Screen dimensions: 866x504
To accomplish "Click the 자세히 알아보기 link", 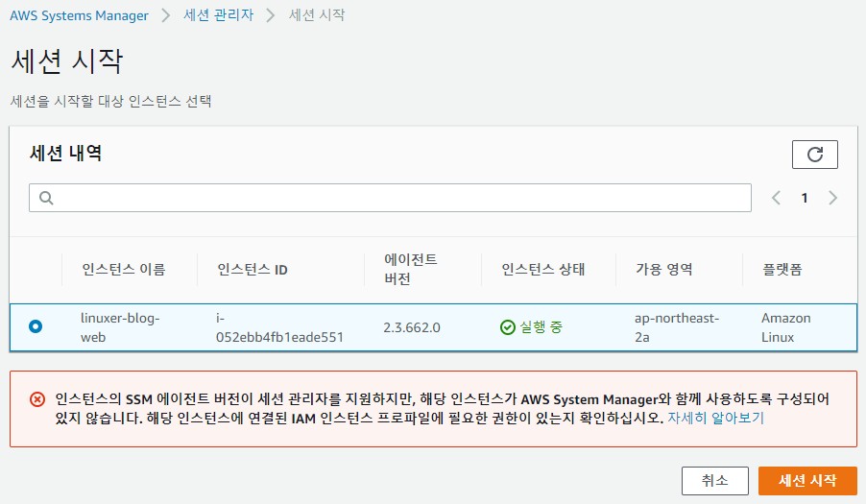I will coord(715,419).
